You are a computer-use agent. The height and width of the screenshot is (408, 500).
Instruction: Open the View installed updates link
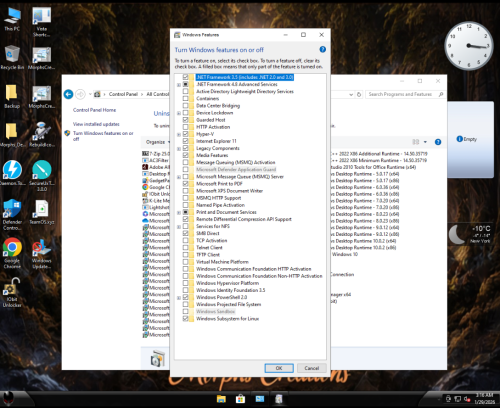pyautogui.click(x=96, y=124)
